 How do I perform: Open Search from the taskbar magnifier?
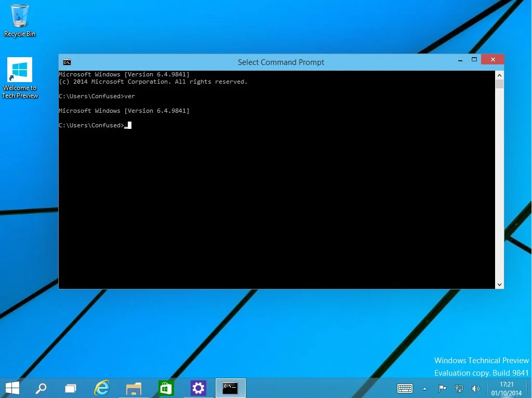(41, 388)
